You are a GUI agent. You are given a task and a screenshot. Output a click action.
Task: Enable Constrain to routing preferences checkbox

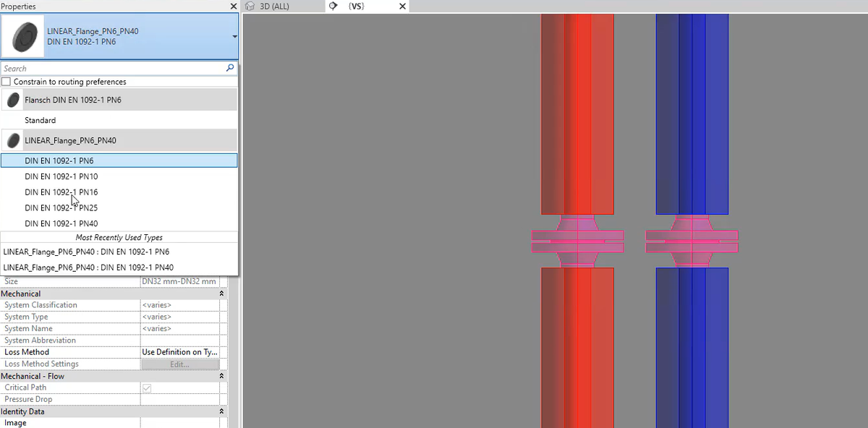[7, 82]
